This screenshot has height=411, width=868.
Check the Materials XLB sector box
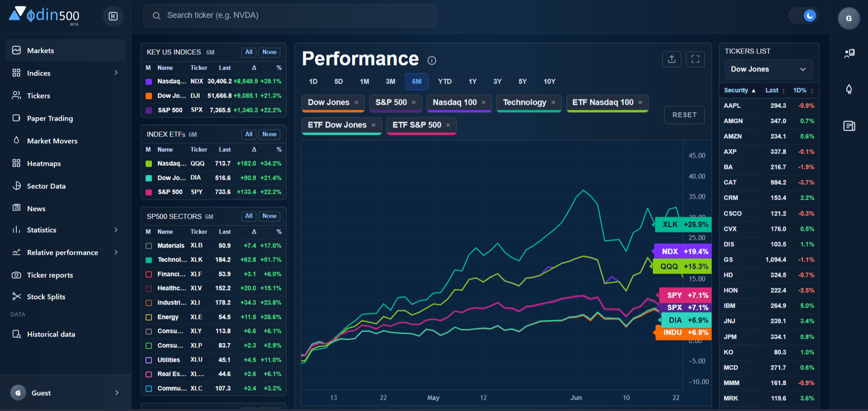tap(148, 246)
